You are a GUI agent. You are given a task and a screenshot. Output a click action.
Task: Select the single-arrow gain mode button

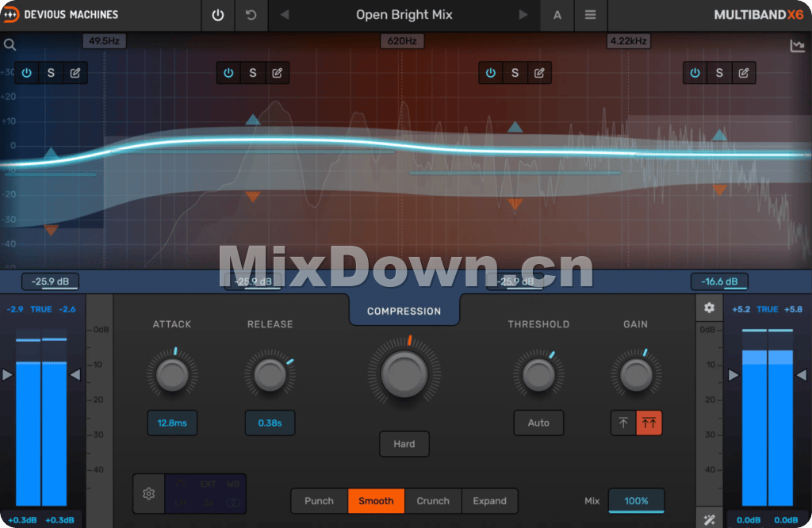[x=623, y=423]
